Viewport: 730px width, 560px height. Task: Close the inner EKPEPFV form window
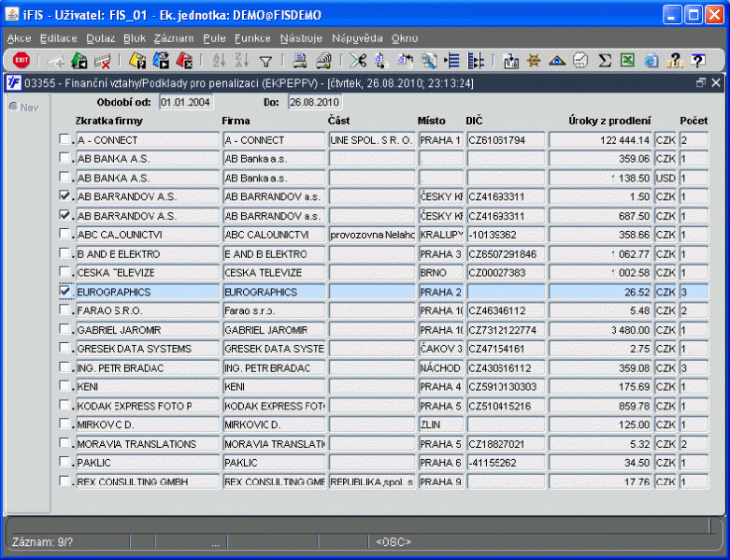[716, 83]
